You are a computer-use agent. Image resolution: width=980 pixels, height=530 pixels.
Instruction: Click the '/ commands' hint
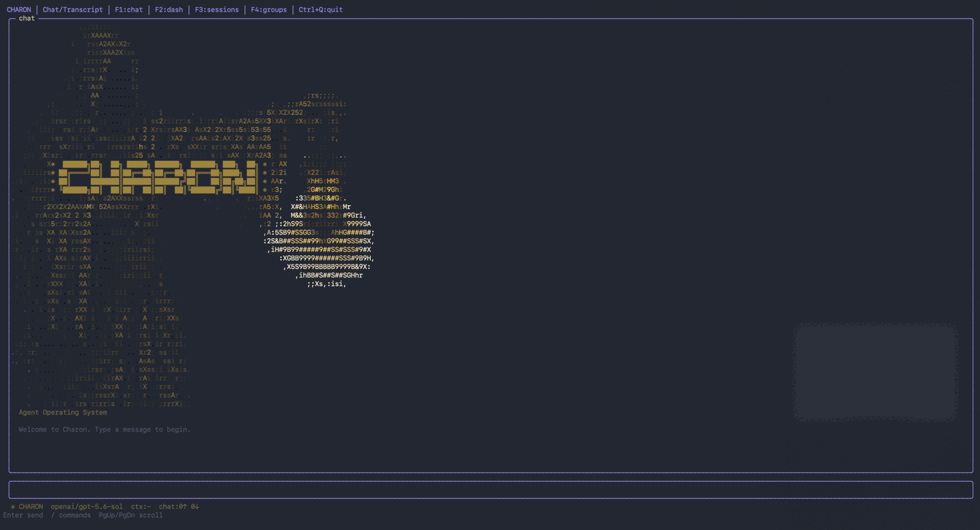point(71,515)
